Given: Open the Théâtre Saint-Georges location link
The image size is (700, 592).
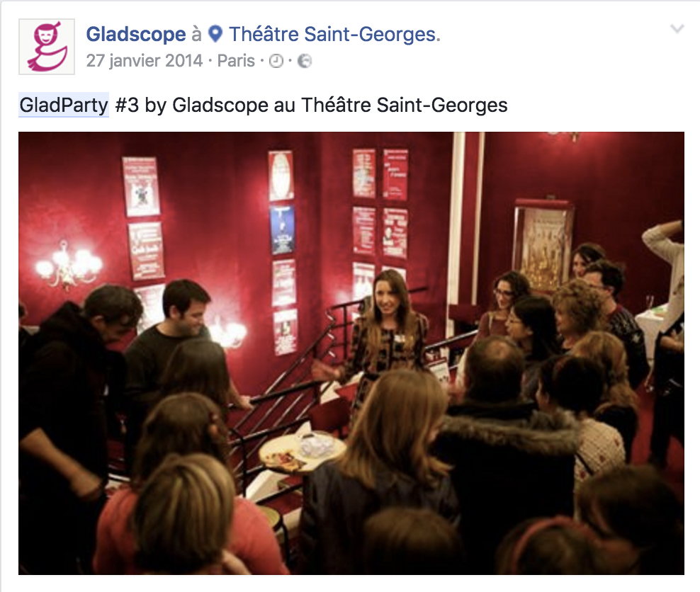Looking at the screenshot, I should 335,34.
